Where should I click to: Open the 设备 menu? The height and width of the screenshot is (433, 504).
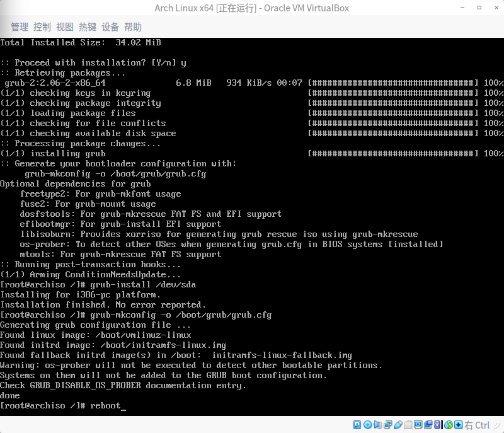click(x=110, y=27)
